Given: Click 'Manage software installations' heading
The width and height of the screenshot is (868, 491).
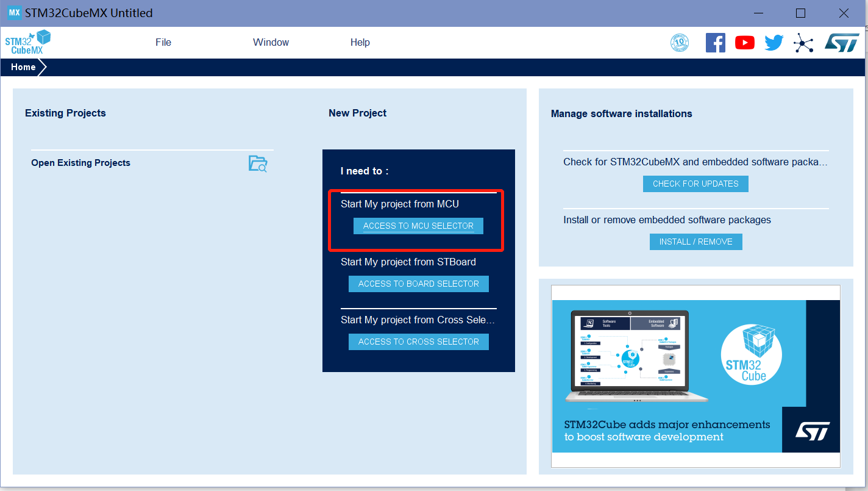Looking at the screenshot, I should pos(622,113).
